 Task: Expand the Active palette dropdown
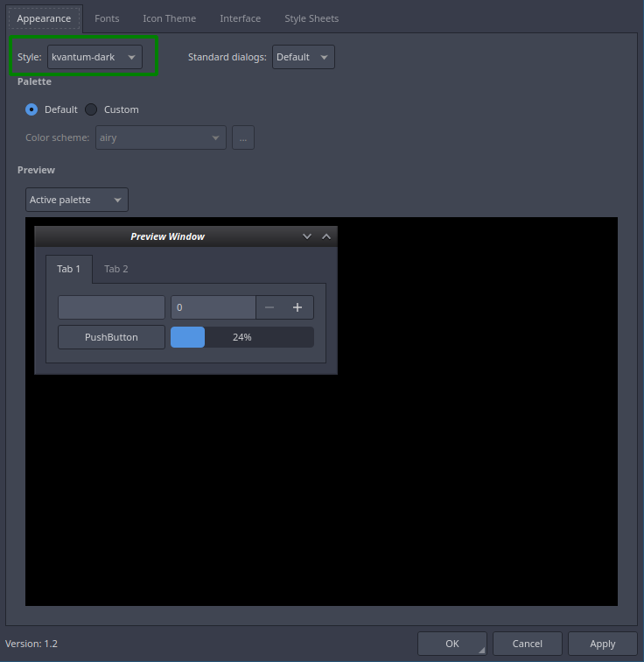[x=77, y=200]
